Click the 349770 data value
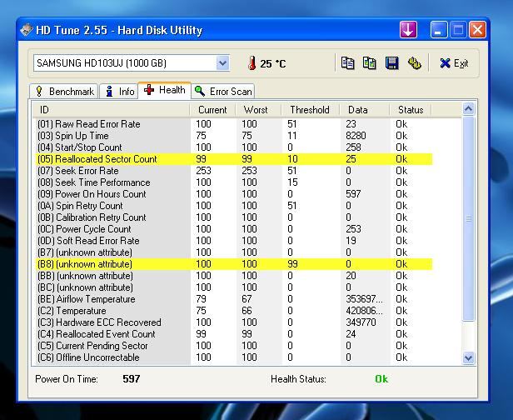The height and width of the screenshot is (420, 513). click(361, 322)
